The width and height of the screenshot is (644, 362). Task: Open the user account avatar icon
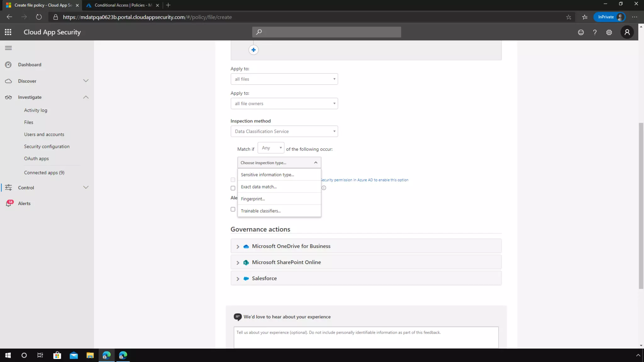pos(627,32)
